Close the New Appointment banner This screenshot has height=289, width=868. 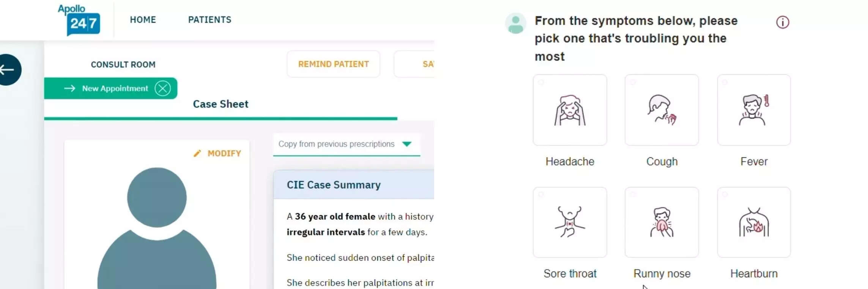163,88
